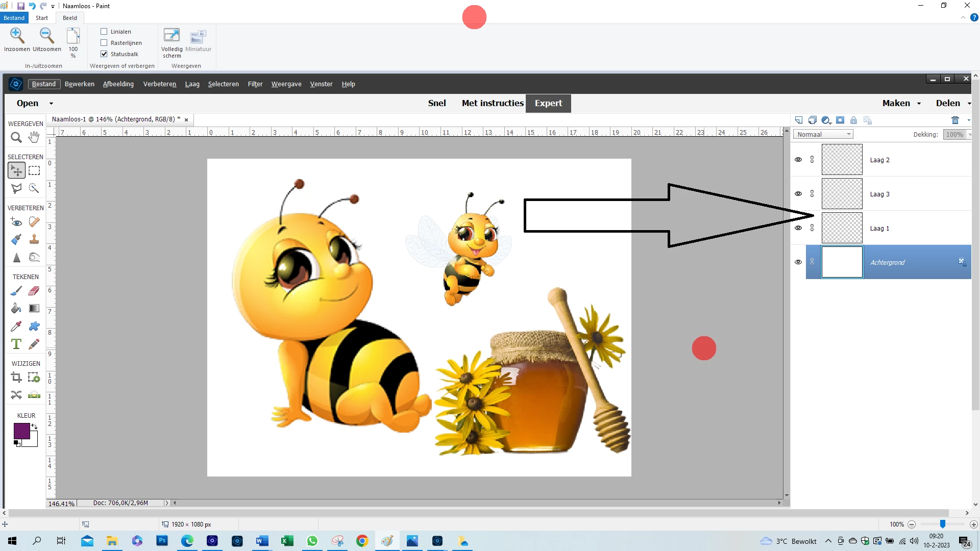
Task: Select the Rectangular Marquee tool
Action: [x=34, y=170]
